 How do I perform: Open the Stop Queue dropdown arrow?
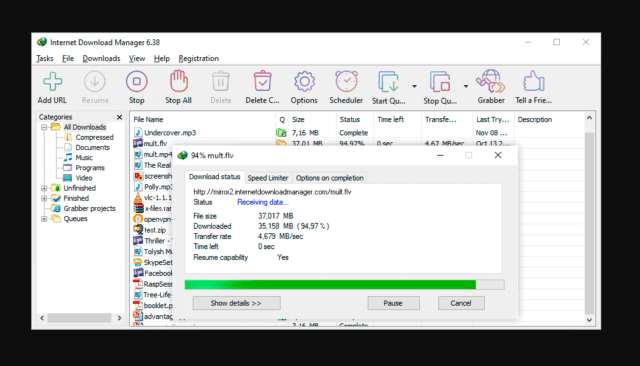(466, 86)
